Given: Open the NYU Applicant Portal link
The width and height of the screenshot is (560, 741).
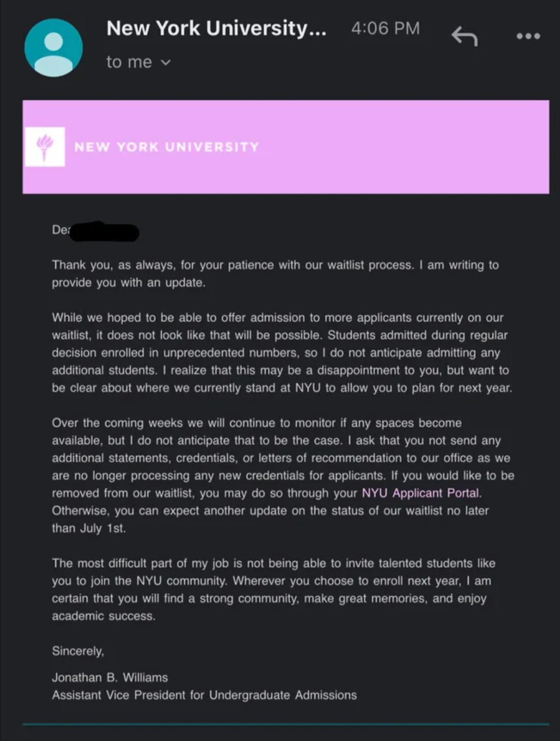Looking at the screenshot, I should point(420,493).
